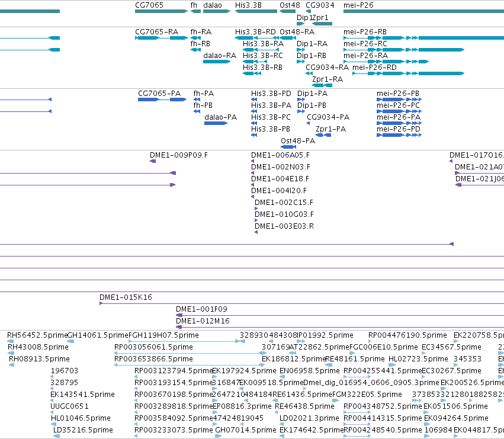Select the mei-P26-RA transcript label
The height and width of the screenshot is (439, 504).
coord(365,56)
